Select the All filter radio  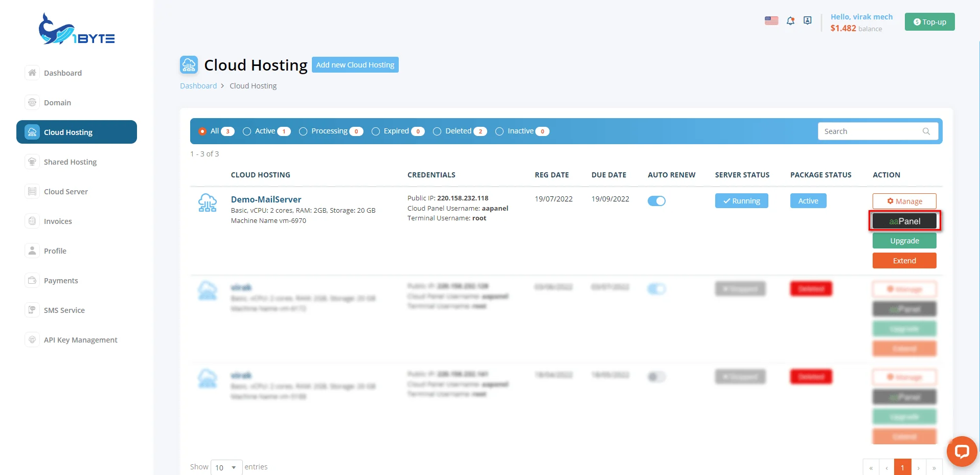pyautogui.click(x=202, y=131)
